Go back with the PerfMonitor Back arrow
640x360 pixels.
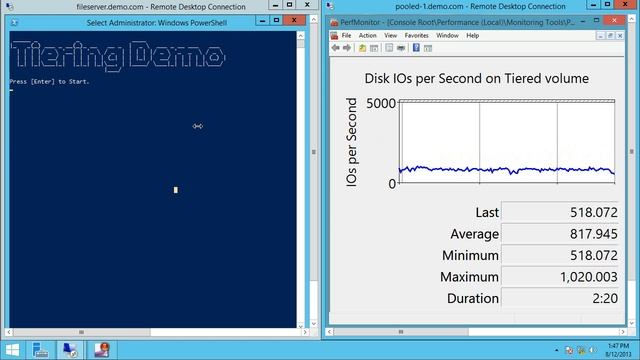[336, 48]
